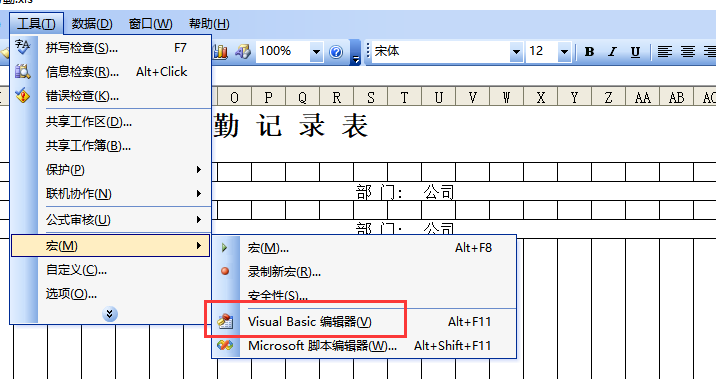This screenshot has height=379, width=716.
Task: Select column T header
Action: click(404, 97)
